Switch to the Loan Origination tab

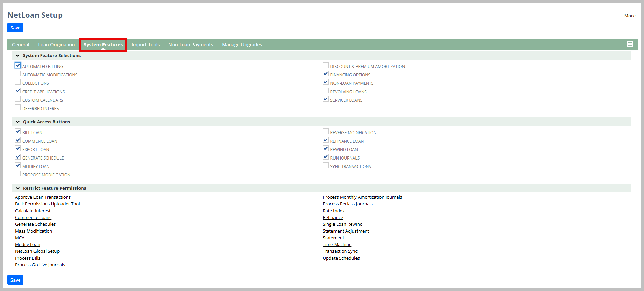pos(56,45)
